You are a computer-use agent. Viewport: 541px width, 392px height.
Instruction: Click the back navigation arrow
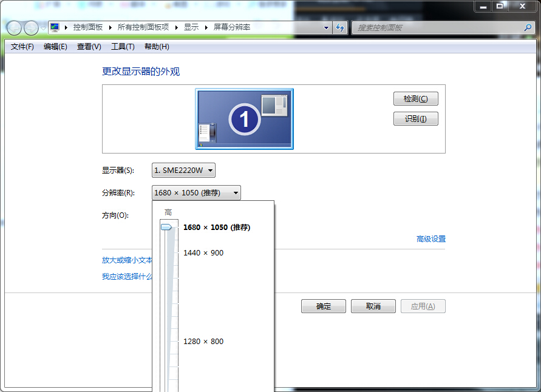pos(13,27)
